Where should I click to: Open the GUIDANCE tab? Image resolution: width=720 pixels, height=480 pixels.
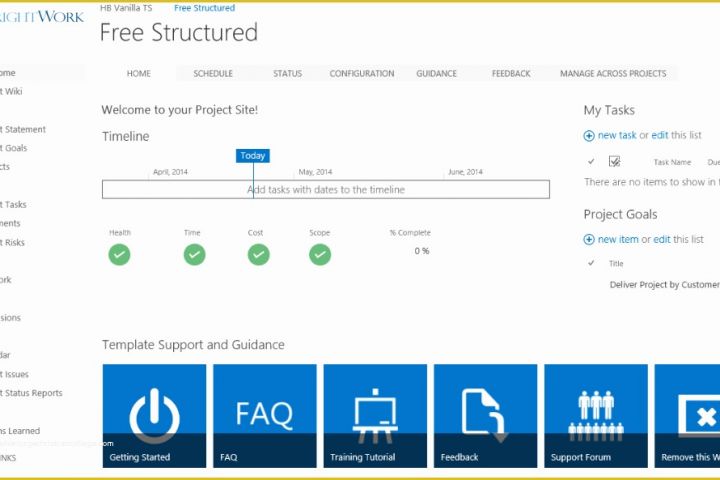[x=436, y=73]
